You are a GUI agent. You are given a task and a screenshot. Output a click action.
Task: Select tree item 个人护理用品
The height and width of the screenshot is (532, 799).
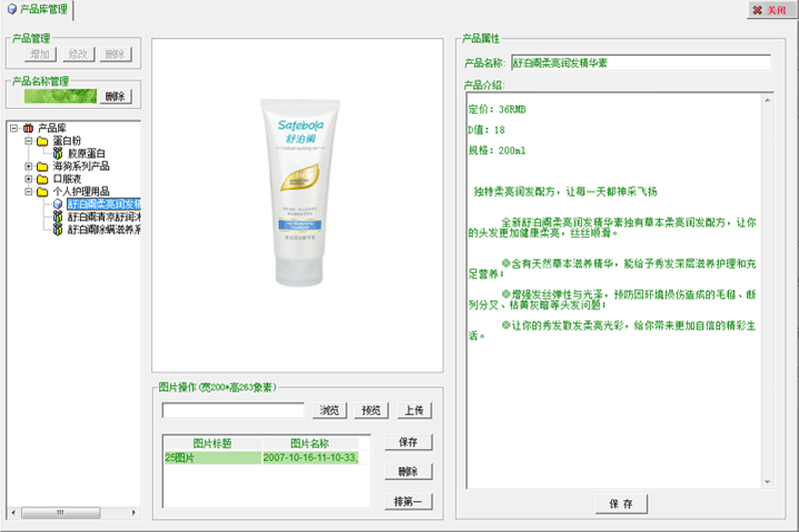(81, 192)
